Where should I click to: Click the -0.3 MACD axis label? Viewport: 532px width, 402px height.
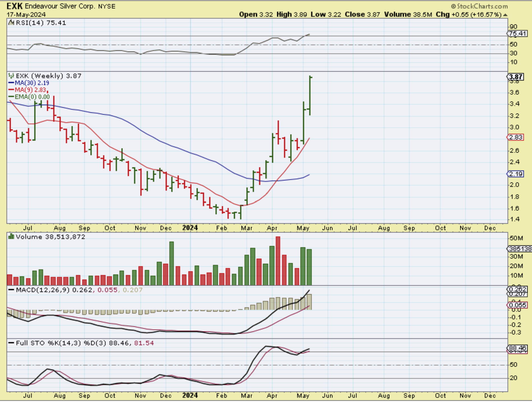[515, 332]
